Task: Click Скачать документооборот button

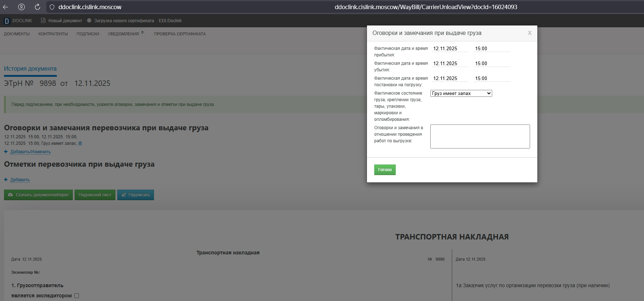Action: (x=38, y=195)
